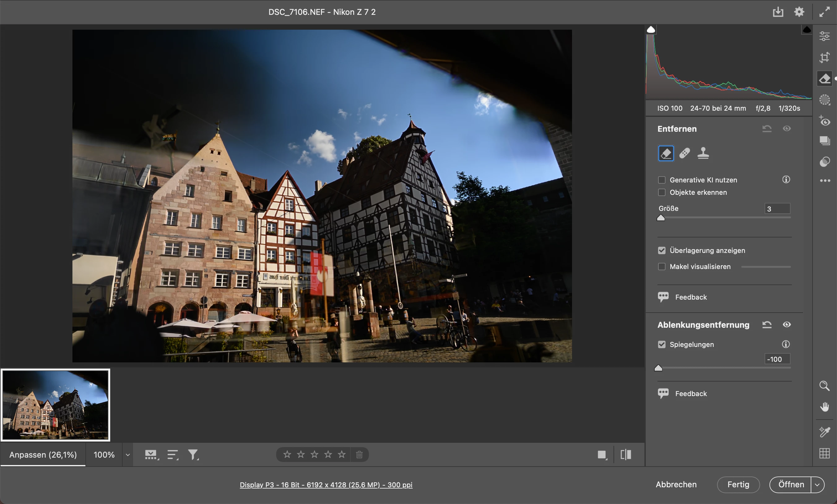Viewport: 837px width, 504px height.
Task: Select the Hand pan tool
Action: 824,407
